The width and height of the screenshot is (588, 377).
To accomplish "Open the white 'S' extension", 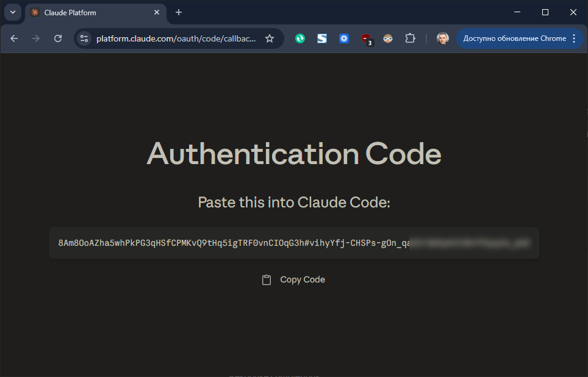I will tap(321, 38).
